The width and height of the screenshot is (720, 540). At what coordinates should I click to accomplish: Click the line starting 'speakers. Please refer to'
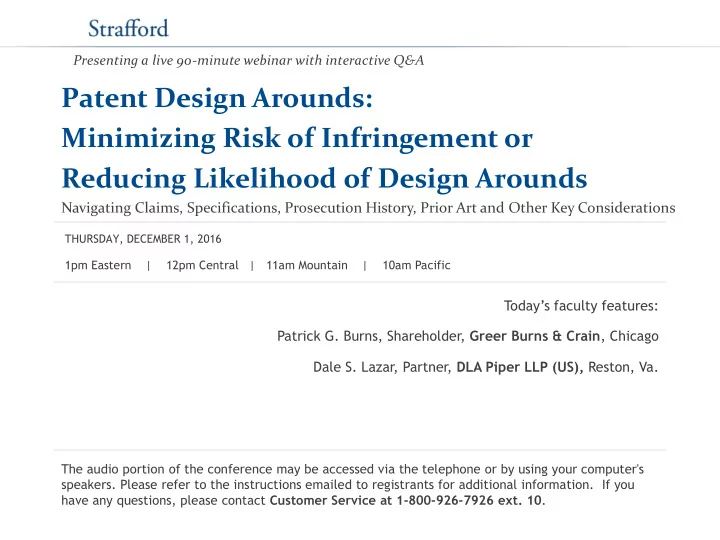348,485
